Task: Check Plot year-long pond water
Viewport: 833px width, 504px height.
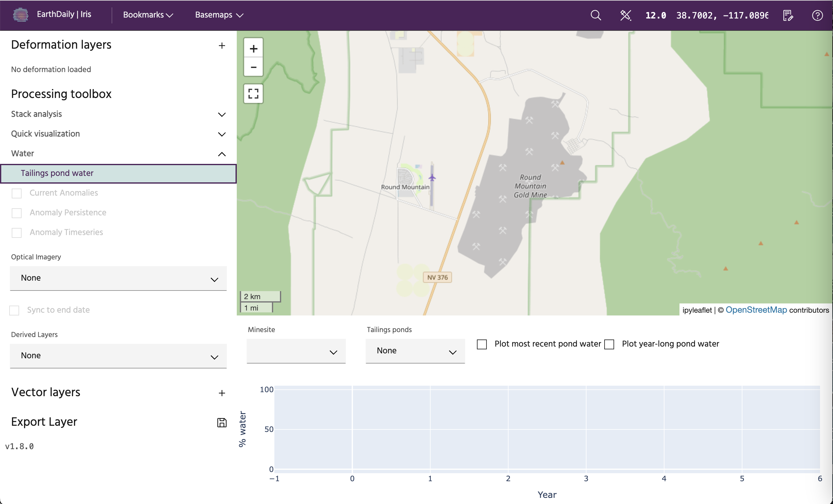Action: 609,344
